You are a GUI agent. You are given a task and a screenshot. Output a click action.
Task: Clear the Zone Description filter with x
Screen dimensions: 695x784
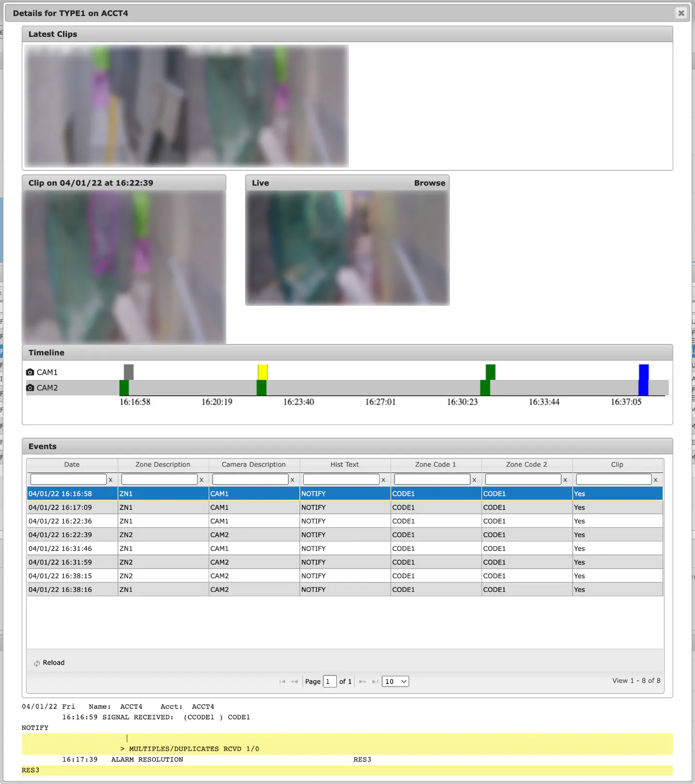point(201,480)
